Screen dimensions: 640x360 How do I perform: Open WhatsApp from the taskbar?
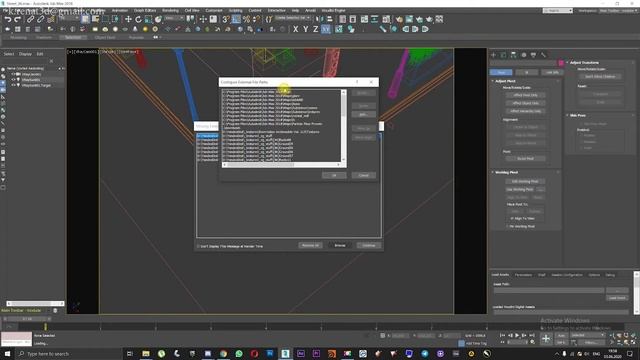[x=239, y=354]
